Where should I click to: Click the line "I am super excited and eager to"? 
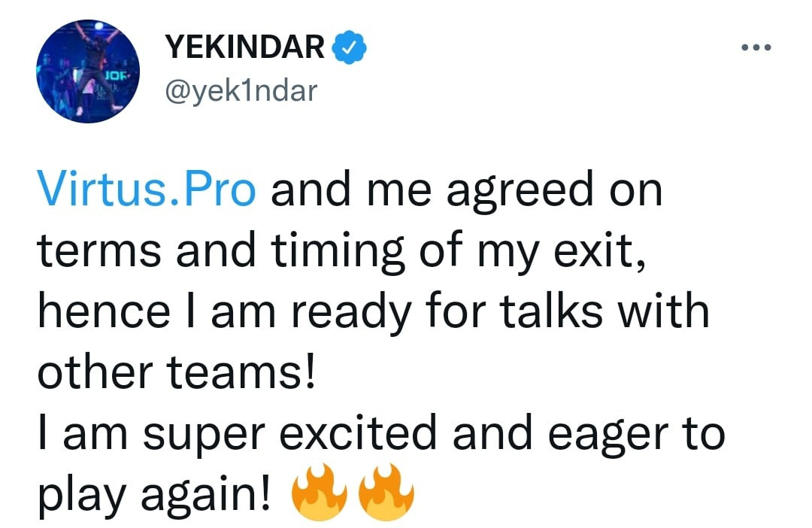tap(381, 432)
